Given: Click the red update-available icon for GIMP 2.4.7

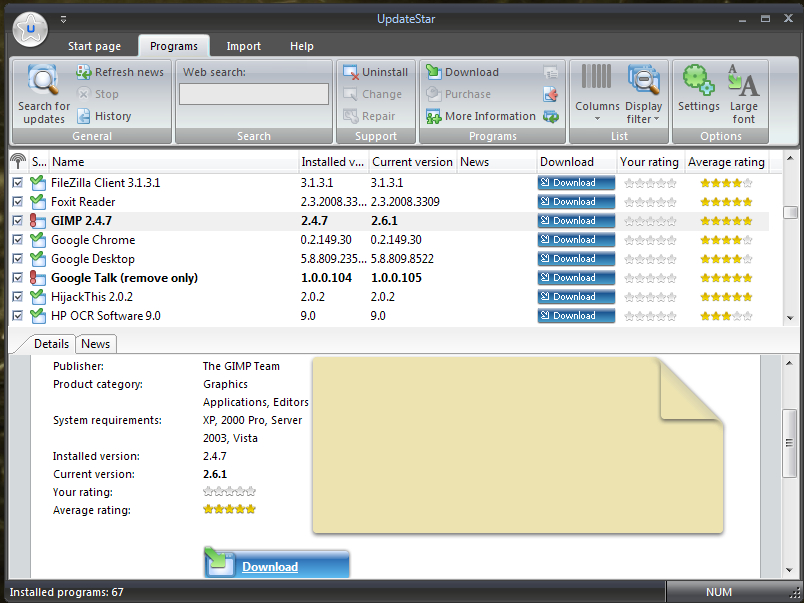Looking at the screenshot, I should point(37,220).
